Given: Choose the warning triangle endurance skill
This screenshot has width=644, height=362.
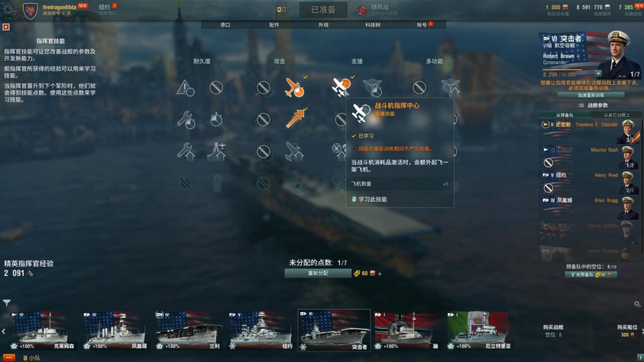Looking at the screenshot, I should pyautogui.click(x=186, y=87).
